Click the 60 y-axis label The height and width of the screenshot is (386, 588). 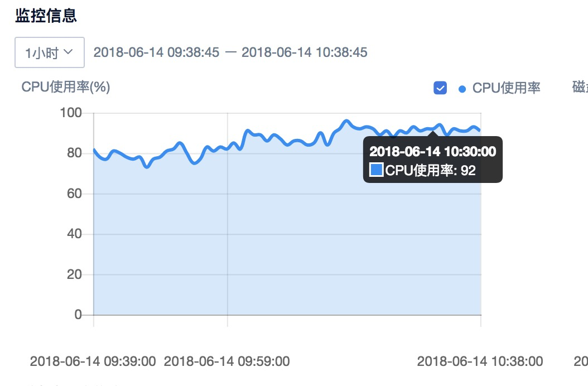[x=74, y=194]
